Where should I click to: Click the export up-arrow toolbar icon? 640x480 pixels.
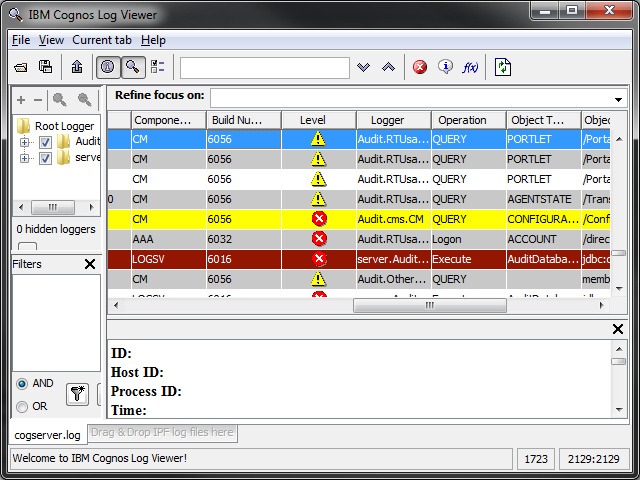click(x=77, y=67)
